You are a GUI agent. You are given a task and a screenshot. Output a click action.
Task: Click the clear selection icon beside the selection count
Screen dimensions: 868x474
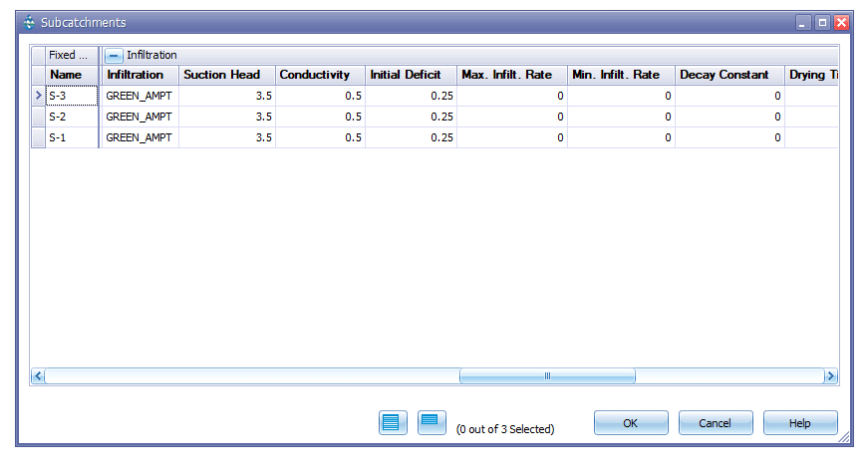432,422
